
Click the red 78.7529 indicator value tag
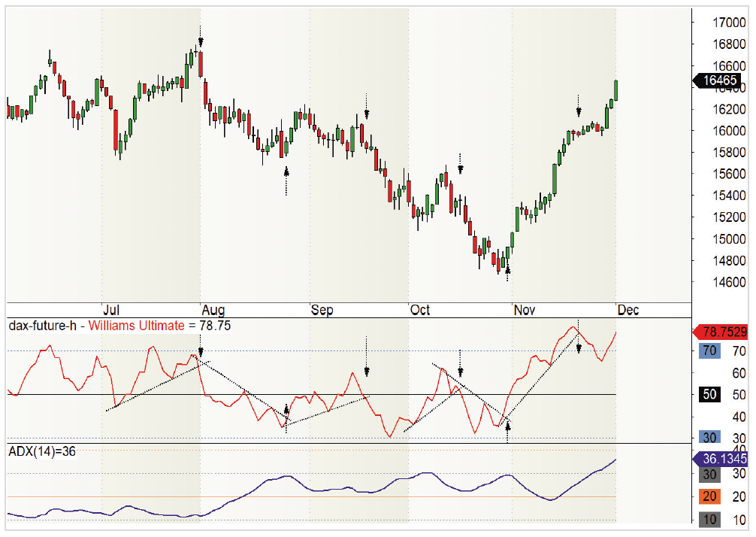click(x=720, y=332)
